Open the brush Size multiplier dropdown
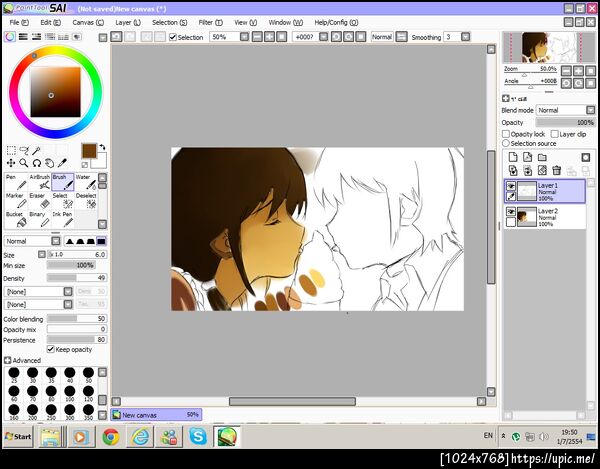 click(42, 254)
